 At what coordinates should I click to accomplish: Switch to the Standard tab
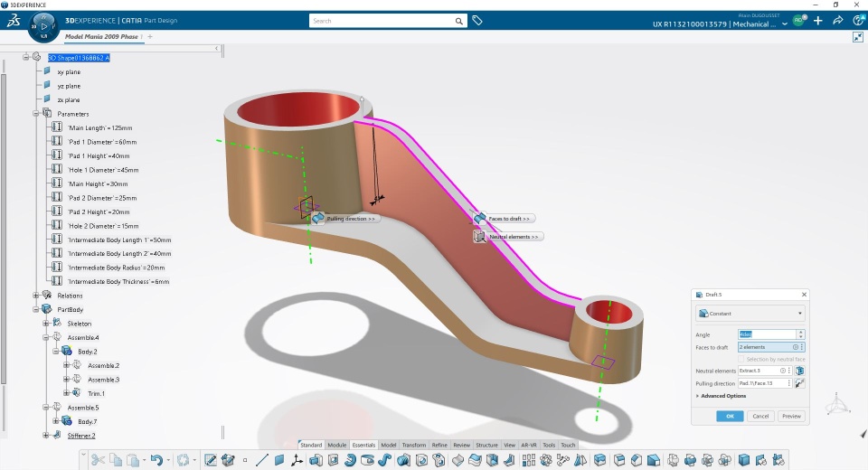pos(310,445)
